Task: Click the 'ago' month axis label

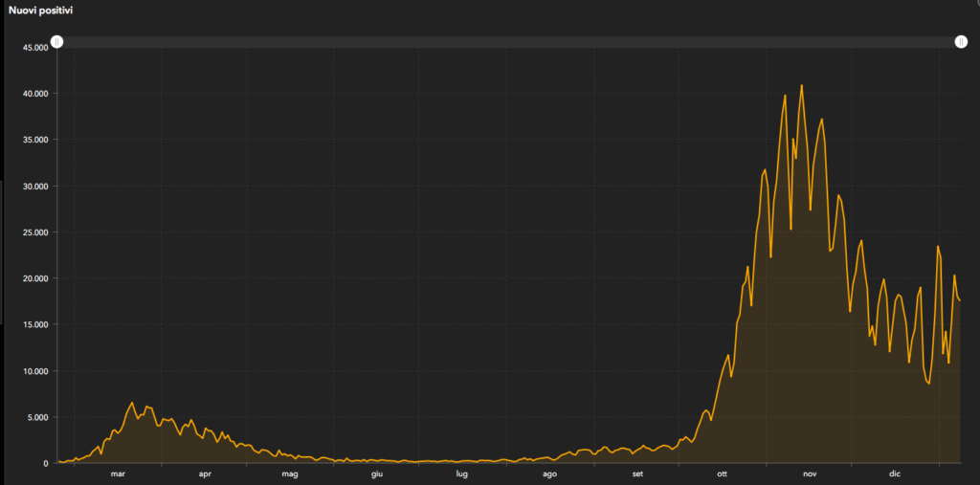Action: (549, 474)
